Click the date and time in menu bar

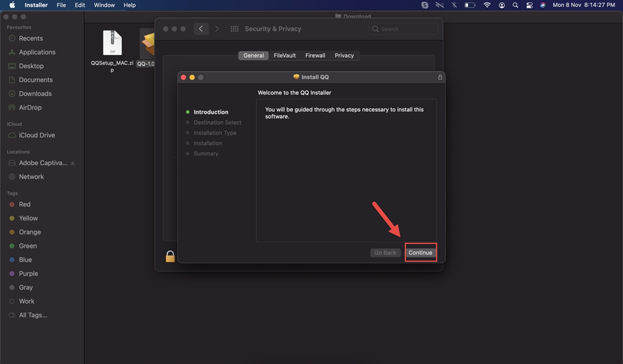[584, 5]
